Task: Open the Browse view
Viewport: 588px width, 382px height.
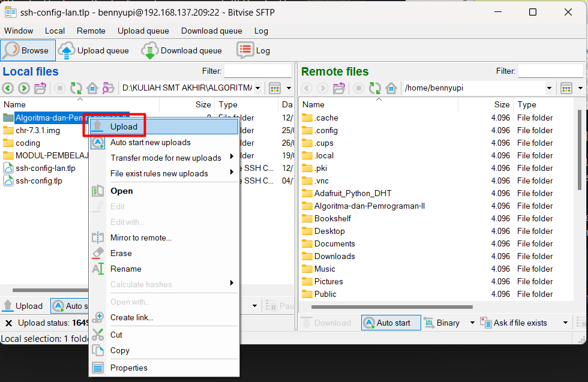Action: click(28, 50)
